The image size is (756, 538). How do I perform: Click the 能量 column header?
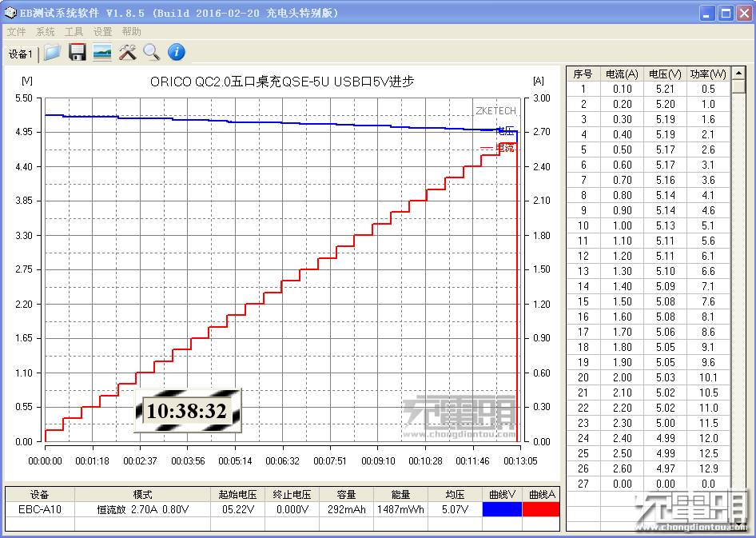tap(400, 494)
